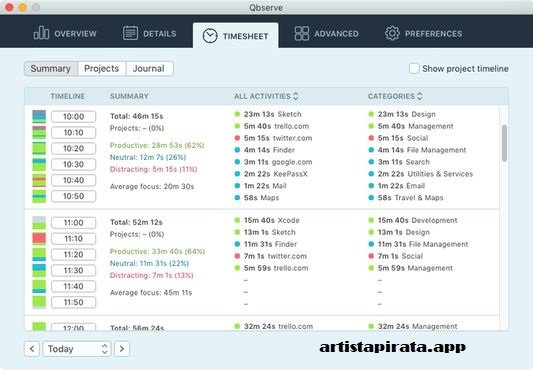
Task: Open the Advanced grid icon
Action: point(302,33)
